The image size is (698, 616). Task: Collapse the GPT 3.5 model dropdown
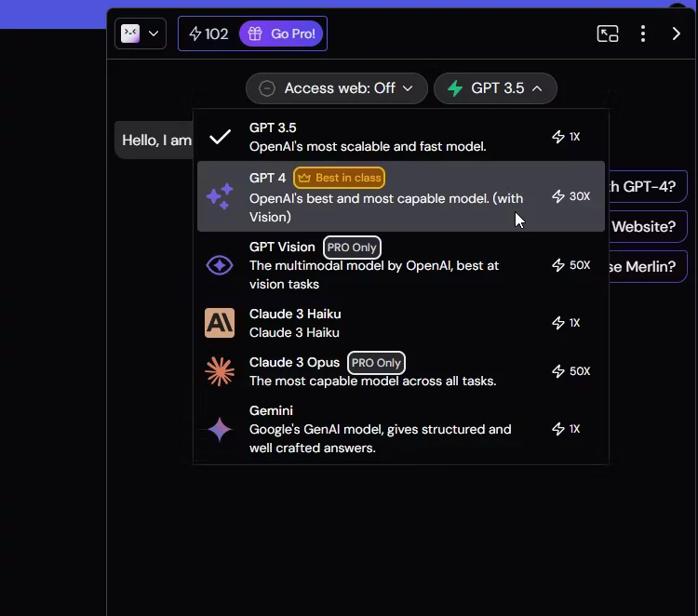click(x=495, y=88)
